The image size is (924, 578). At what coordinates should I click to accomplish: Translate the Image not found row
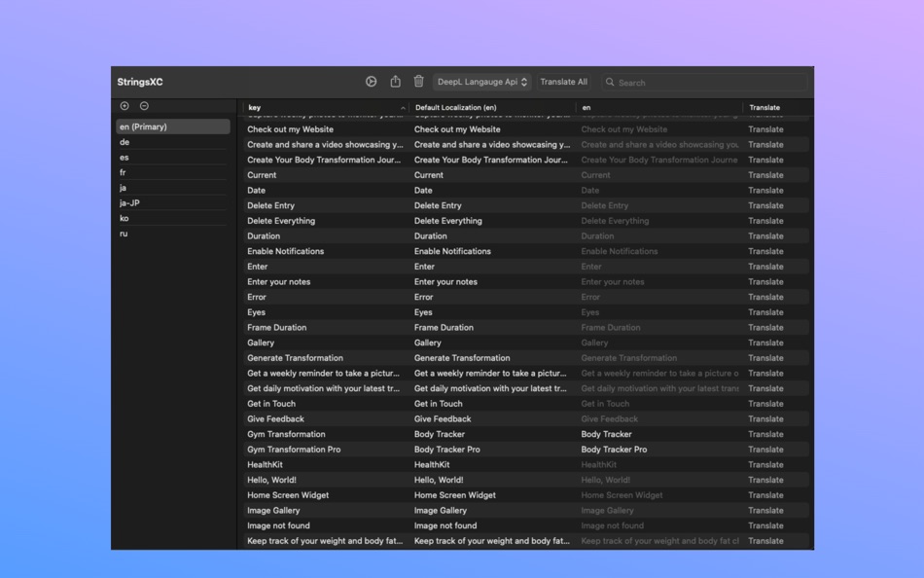[765, 525]
